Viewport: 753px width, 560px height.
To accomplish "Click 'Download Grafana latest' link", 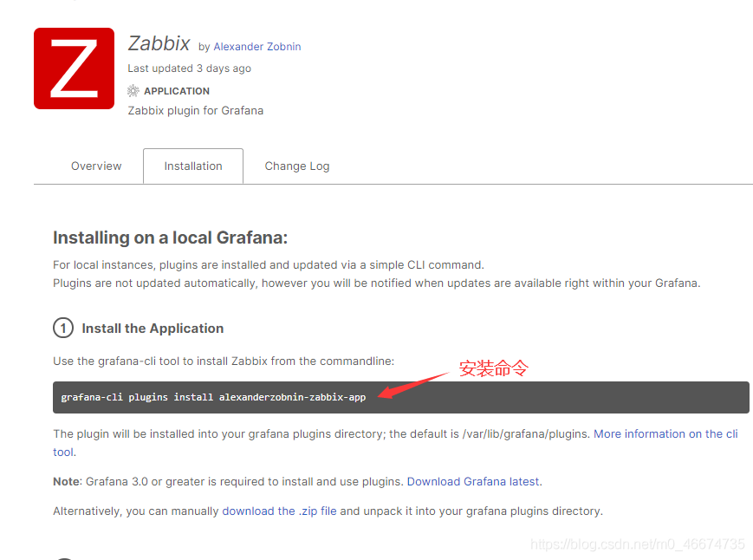I will click(473, 481).
